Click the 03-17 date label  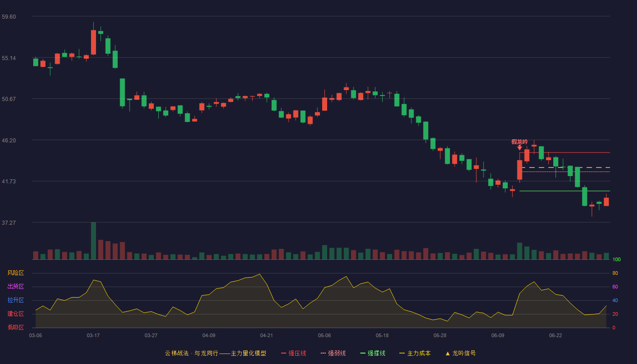click(93, 335)
